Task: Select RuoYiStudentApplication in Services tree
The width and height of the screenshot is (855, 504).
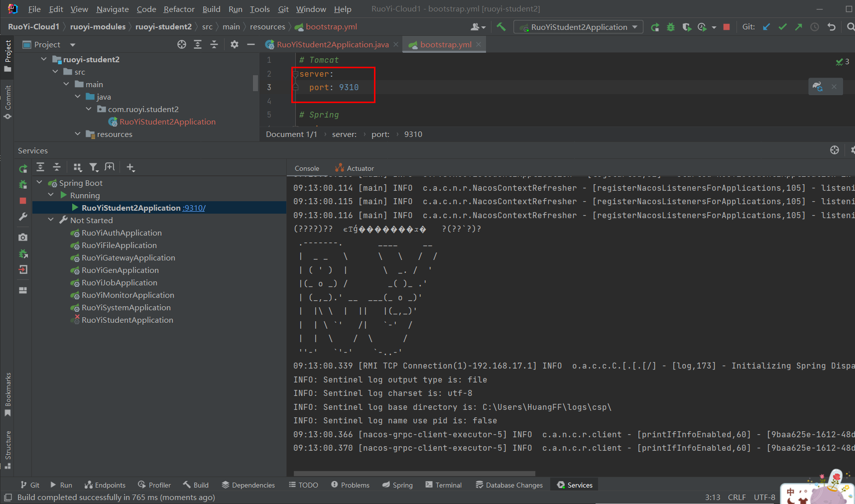Action: click(127, 320)
